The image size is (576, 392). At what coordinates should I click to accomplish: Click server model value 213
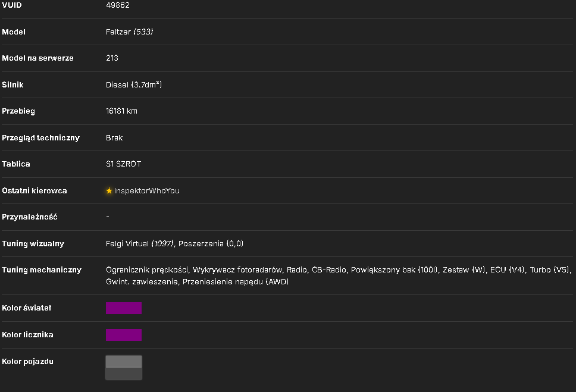(112, 58)
